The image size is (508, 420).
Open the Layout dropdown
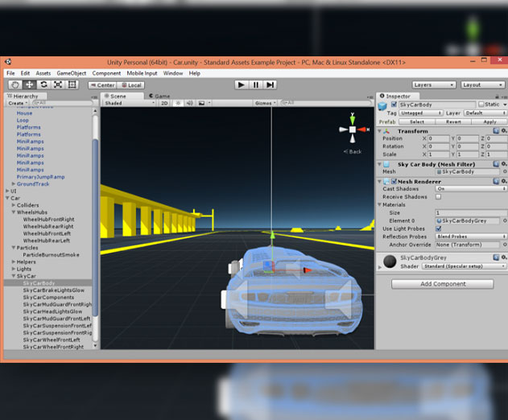pyautogui.click(x=483, y=84)
